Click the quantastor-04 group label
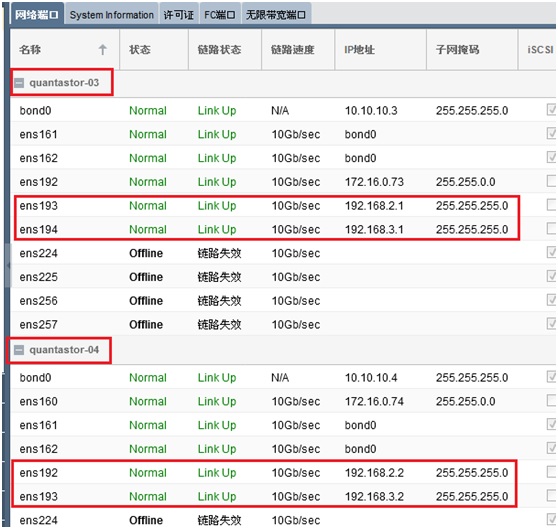 pos(64,350)
